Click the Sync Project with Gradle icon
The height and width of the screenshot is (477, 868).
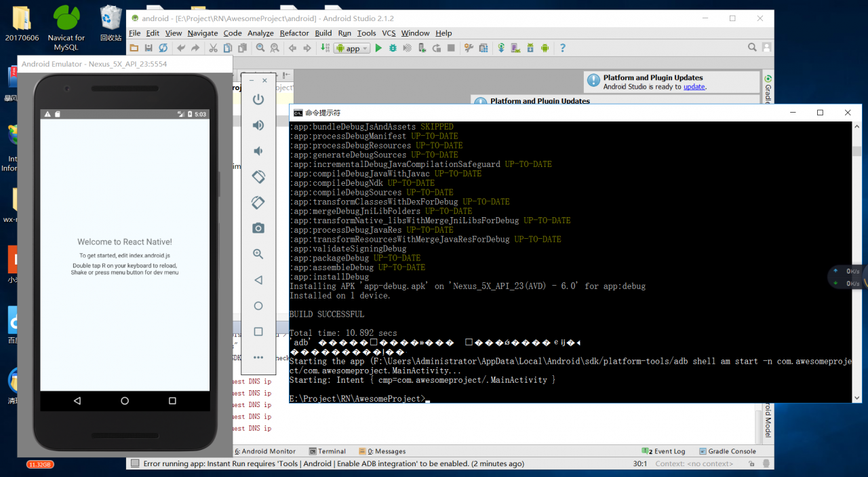pyautogui.click(x=501, y=48)
